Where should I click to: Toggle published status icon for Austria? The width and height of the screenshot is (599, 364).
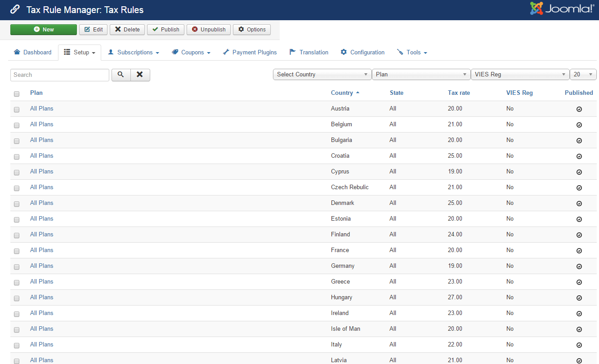pyautogui.click(x=579, y=109)
